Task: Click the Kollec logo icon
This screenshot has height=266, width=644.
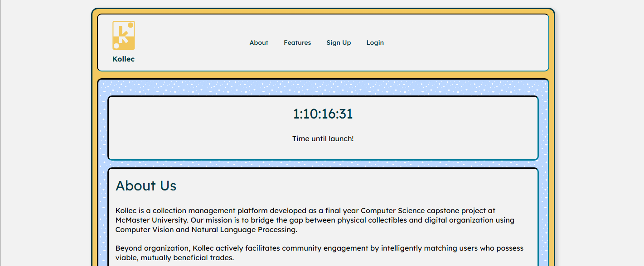Action: (123, 35)
